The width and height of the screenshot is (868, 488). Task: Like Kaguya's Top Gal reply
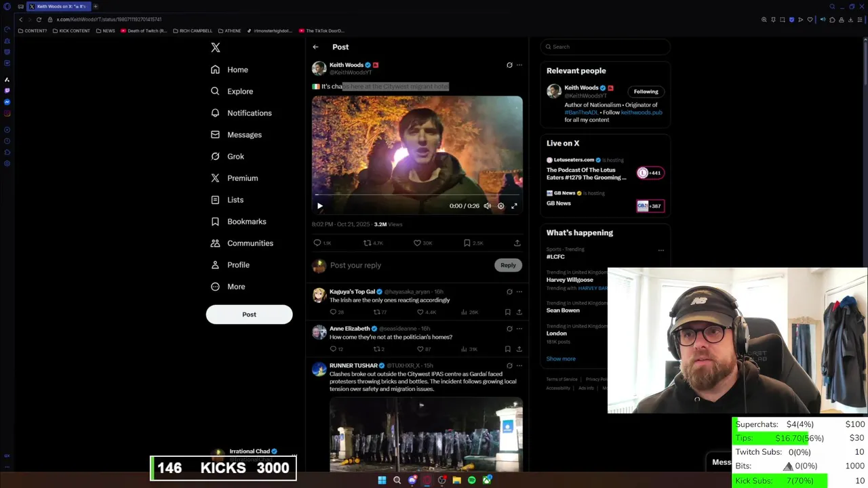click(427, 312)
